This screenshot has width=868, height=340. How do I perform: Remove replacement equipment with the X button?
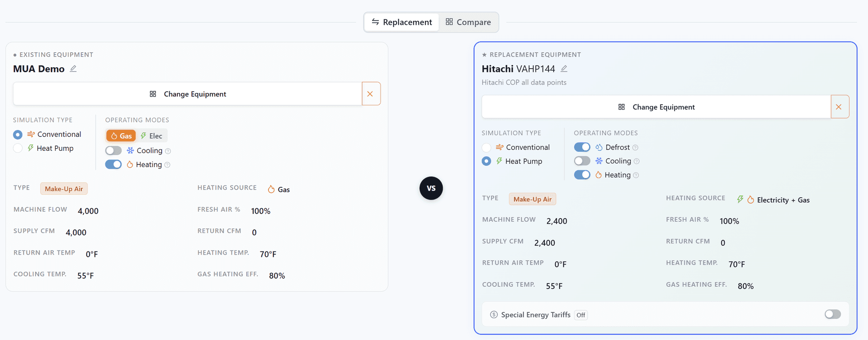click(x=840, y=107)
